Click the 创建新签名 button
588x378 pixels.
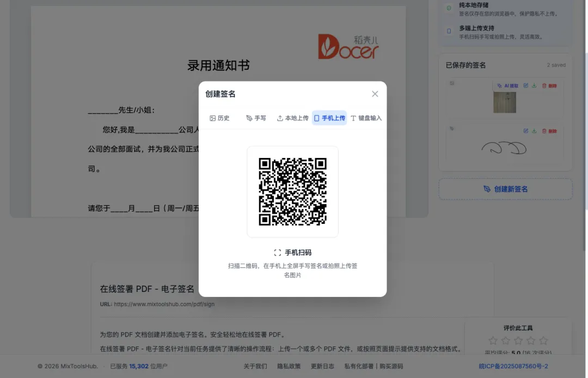pos(505,189)
